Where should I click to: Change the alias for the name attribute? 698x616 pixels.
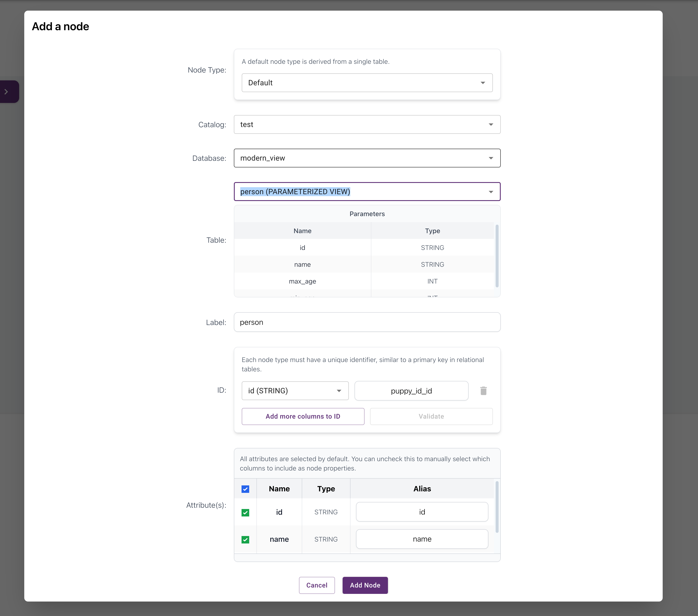point(422,539)
